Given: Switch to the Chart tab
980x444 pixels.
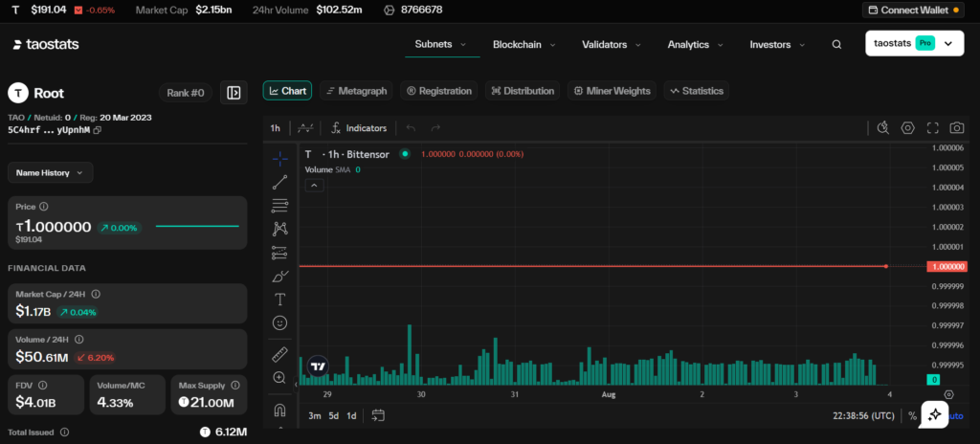Looking at the screenshot, I should point(287,91).
